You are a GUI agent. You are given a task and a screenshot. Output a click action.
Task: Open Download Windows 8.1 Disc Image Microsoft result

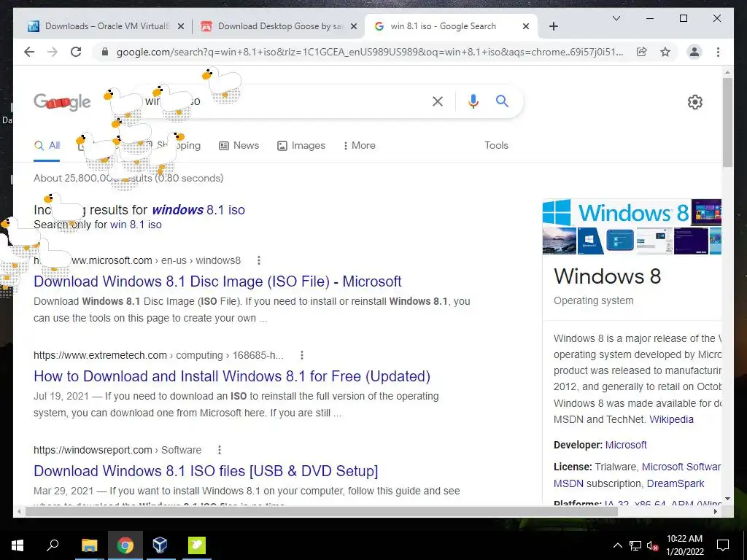tap(217, 281)
